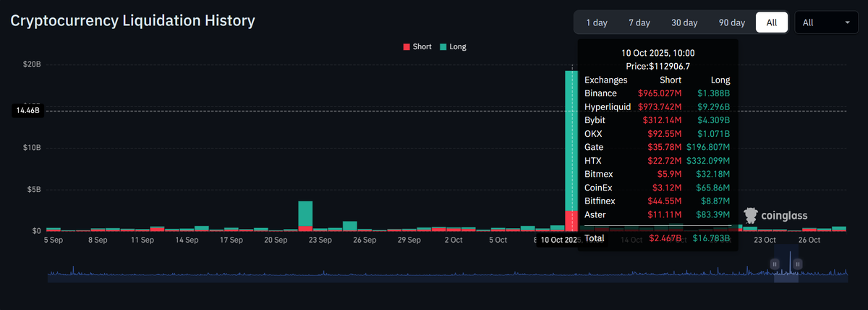The height and width of the screenshot is (310, 868).
Task: Click the tall 10 Oct long liquidation bar
Action: (571, 141)
